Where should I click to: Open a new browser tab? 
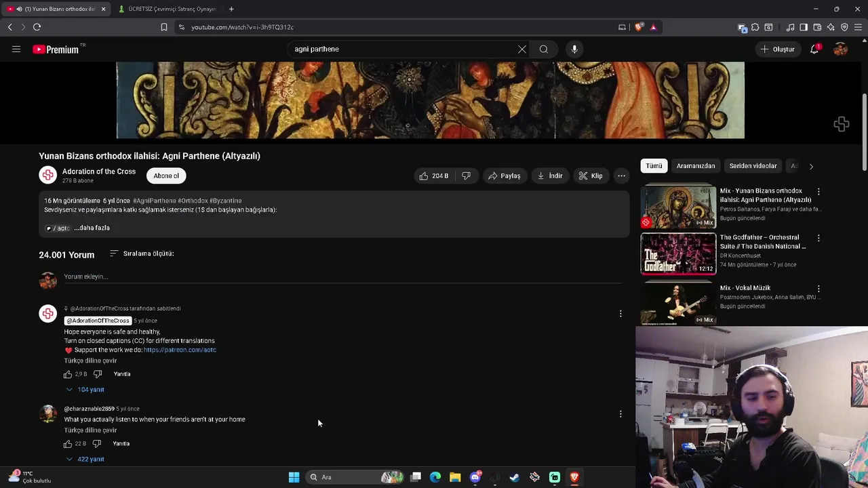click(x=231, y=9)
